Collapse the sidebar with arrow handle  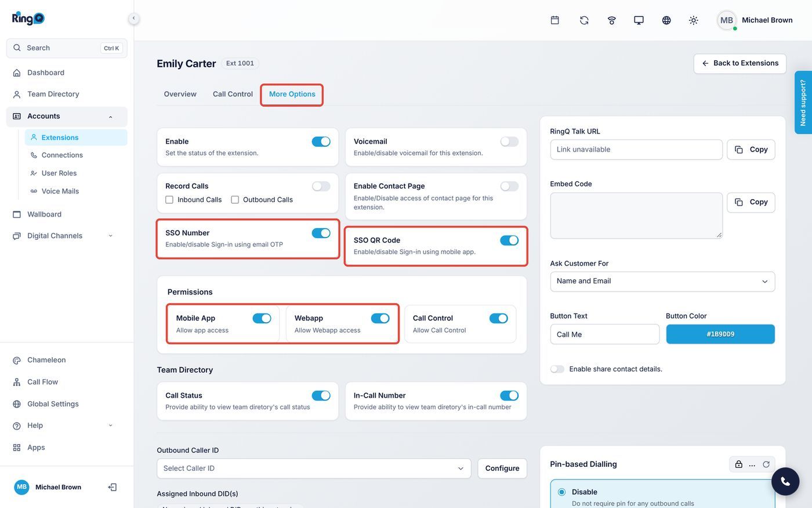133,18
